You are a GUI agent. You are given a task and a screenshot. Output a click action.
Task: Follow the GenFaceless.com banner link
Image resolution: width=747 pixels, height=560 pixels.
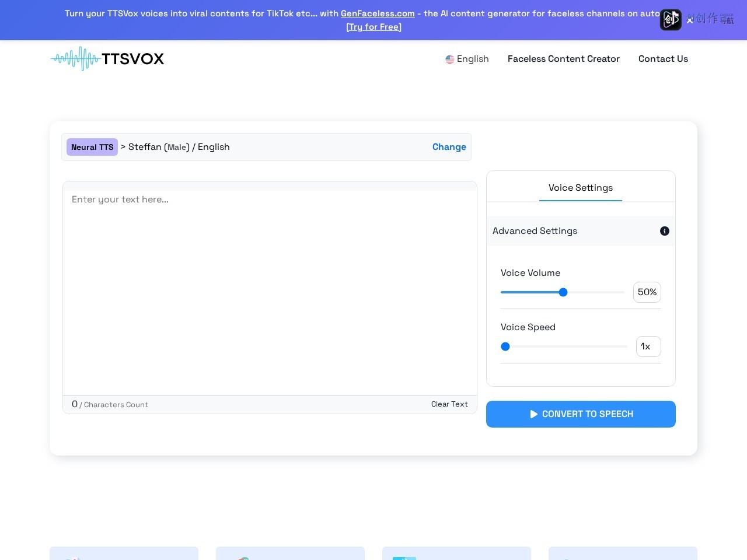(x=378, y=13)
